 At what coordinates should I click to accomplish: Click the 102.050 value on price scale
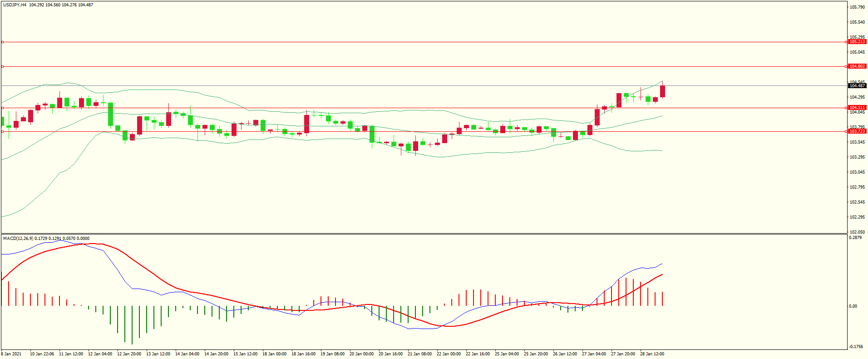click(857, 232)
